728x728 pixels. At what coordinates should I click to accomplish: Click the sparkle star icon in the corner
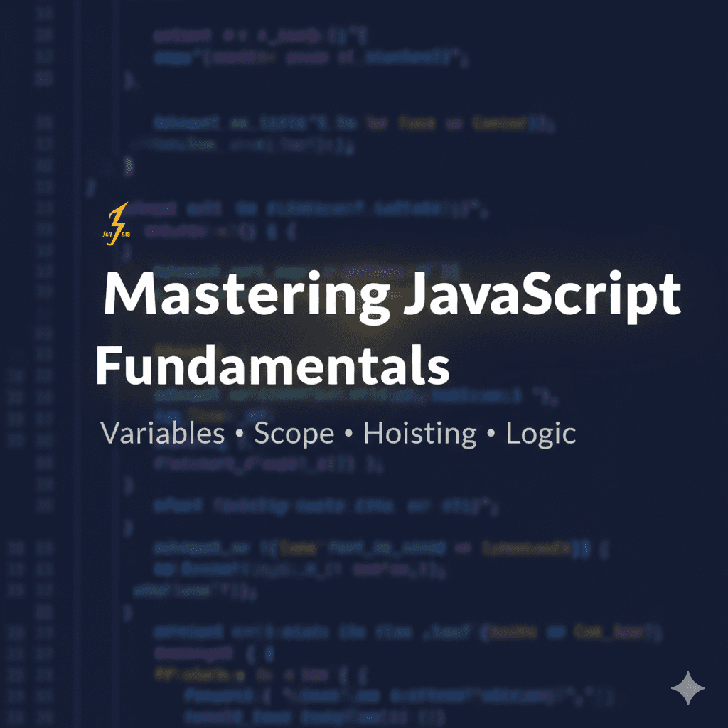coord(688,688)
